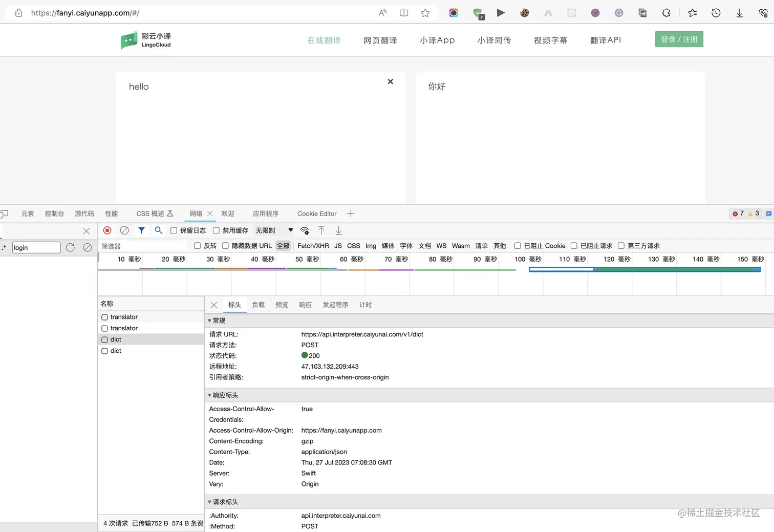Add a new DevTools tool tab
Image resolution: width=774 pixels, height=532 pixels.
tap(351, 214)
